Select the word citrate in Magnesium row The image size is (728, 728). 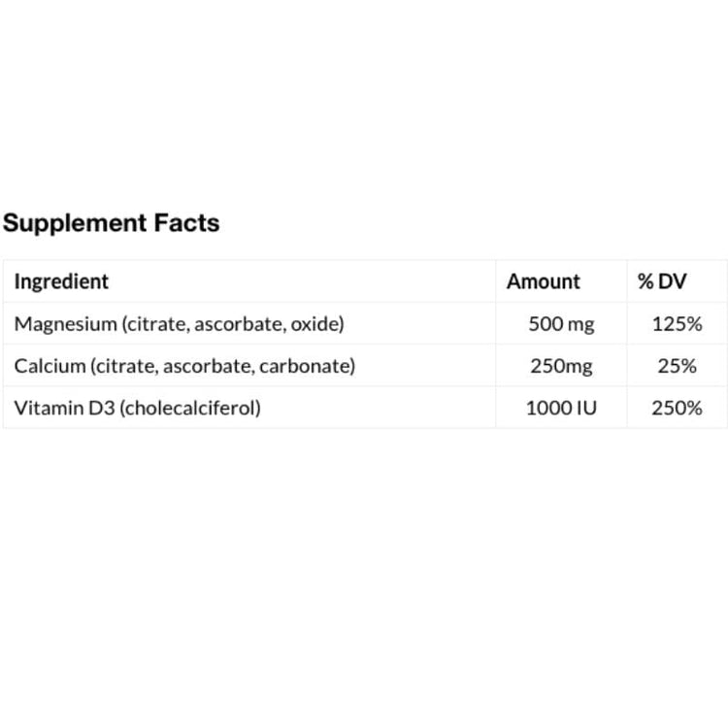pos(155,324)
